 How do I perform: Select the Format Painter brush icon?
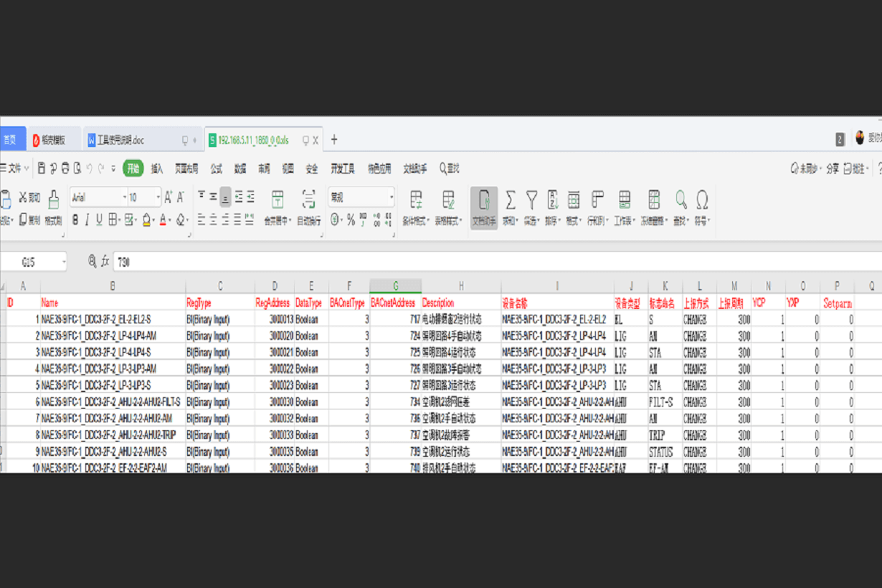tap(54, 200)
